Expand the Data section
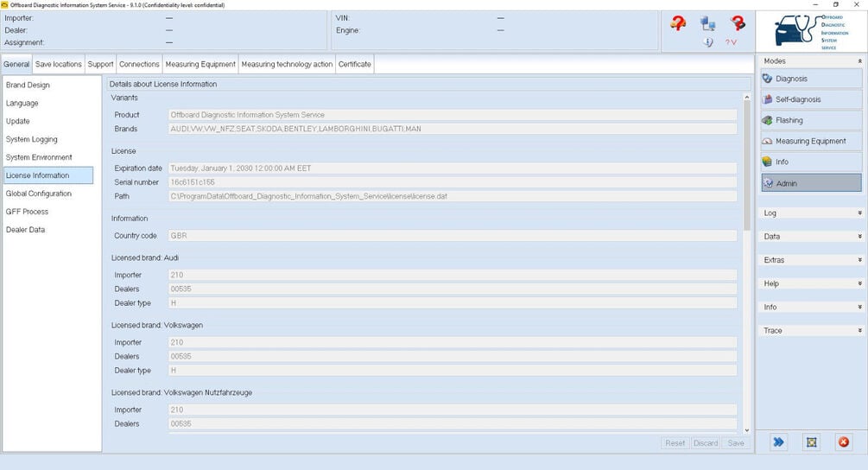This screenshot has height=470, width=868. click(812, 237)
